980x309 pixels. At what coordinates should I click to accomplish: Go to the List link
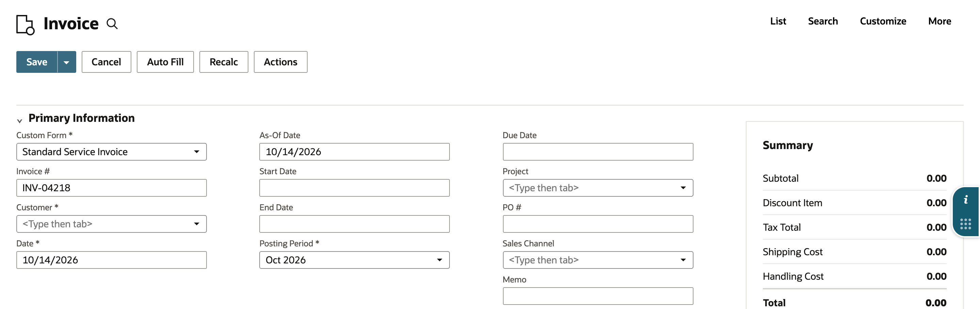point(778,21)
